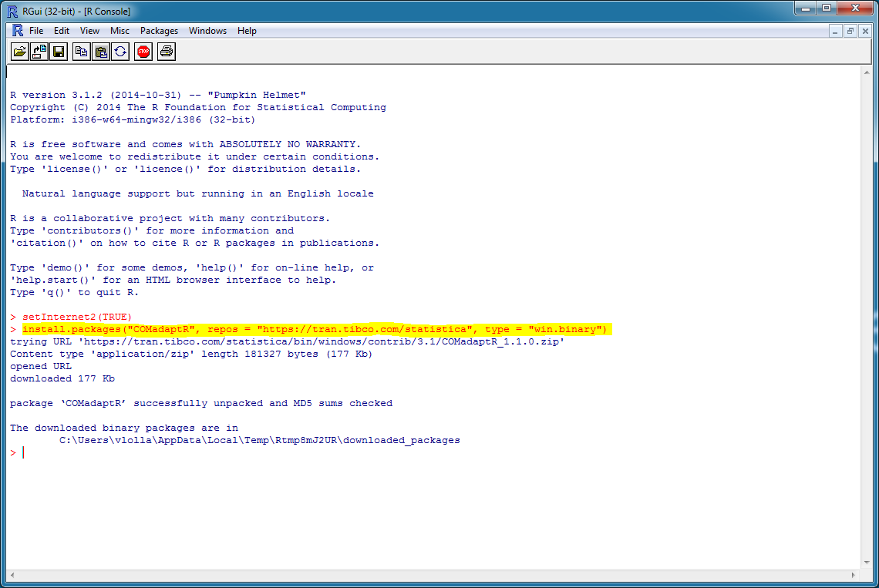
Task: Click the 'trying URL' output line
Action: click(287, 342)
